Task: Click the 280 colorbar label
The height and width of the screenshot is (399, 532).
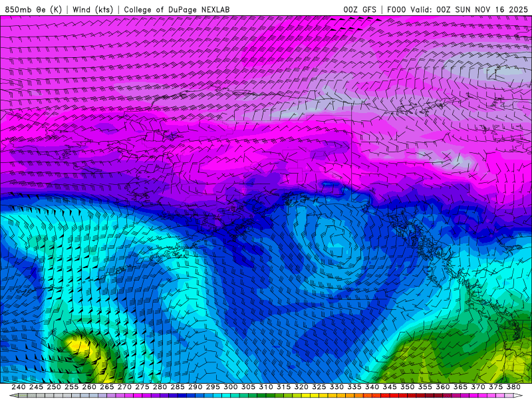Action: pos(160,387)
